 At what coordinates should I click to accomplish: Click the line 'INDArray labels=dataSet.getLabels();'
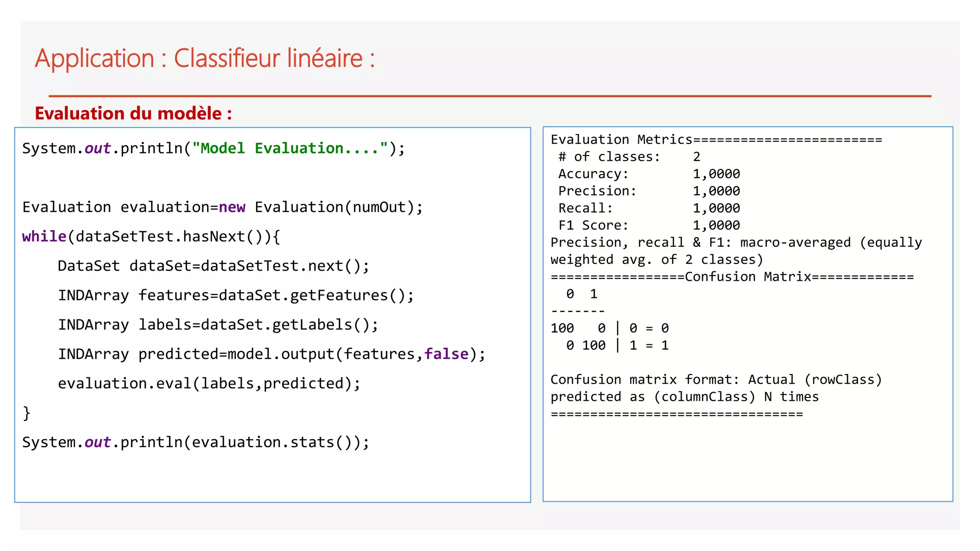point(218,325)
